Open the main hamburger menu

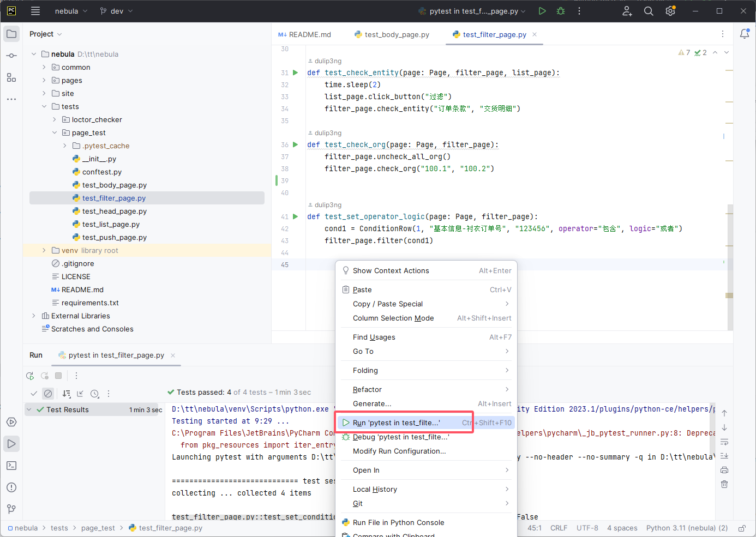coord(35,11)
